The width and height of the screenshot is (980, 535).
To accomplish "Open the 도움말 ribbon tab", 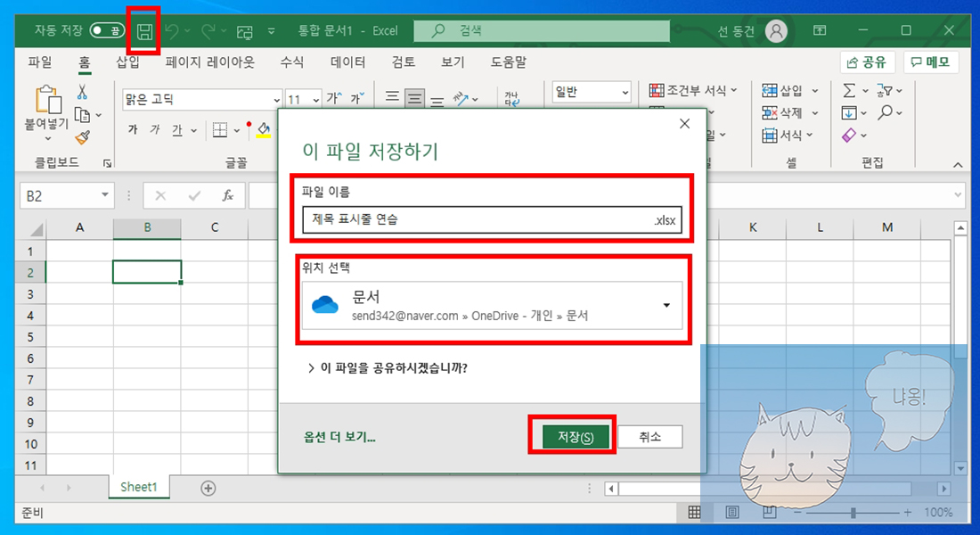I will pos(509,62).
